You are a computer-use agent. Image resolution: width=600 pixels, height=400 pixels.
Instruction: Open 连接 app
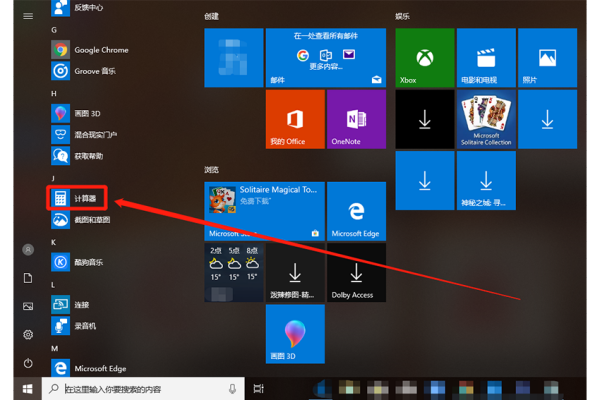[x=70, y=305]
